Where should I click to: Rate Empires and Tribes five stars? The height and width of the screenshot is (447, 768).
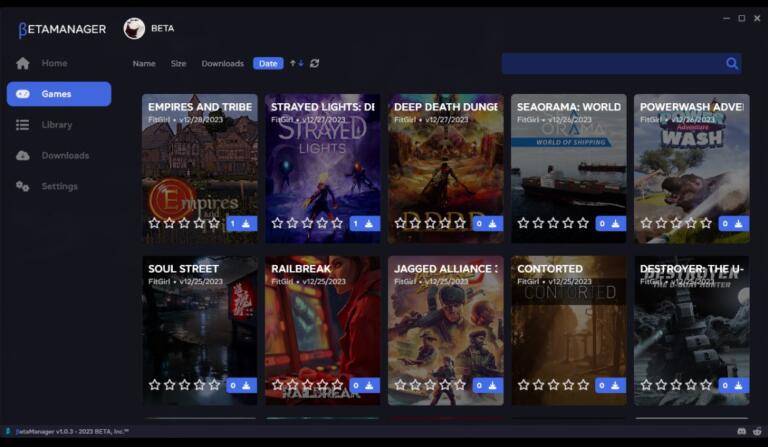[x=214, y=223]
